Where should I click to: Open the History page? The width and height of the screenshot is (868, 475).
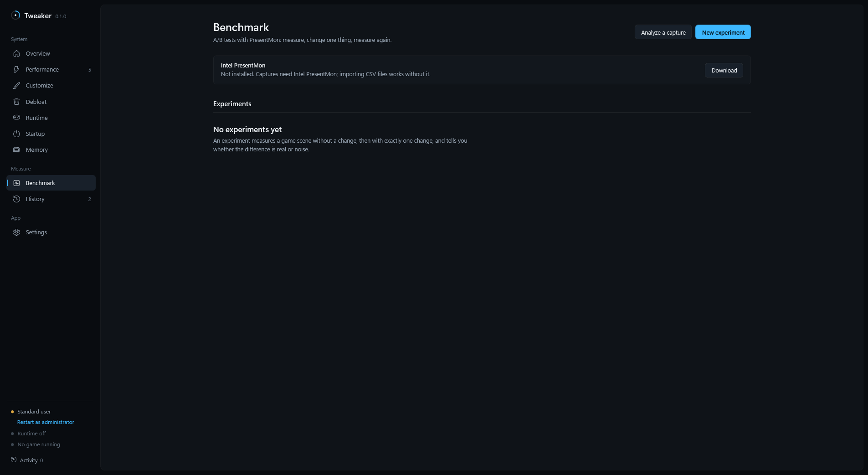click(51, 199)
